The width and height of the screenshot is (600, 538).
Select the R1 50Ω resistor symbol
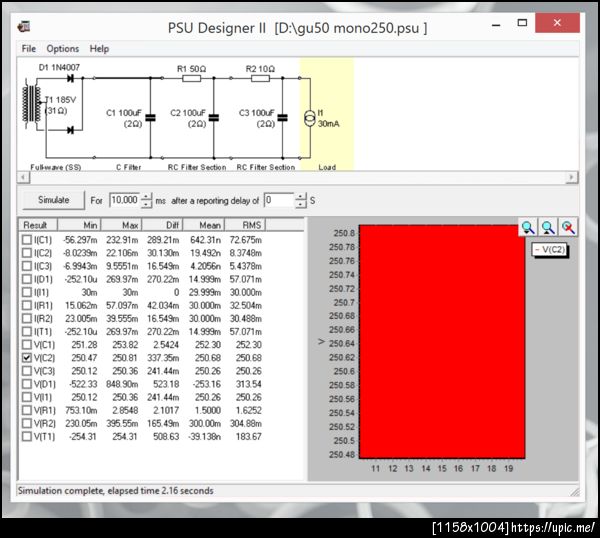[191, 78]
